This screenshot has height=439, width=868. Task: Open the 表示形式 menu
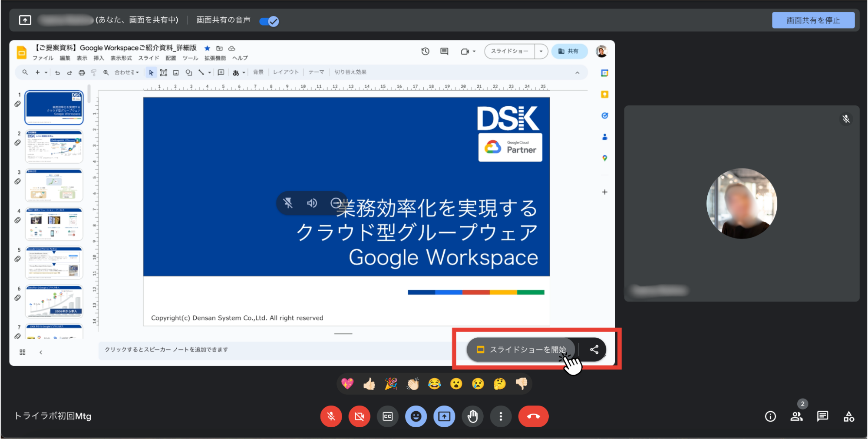click(x=121, y=58)
